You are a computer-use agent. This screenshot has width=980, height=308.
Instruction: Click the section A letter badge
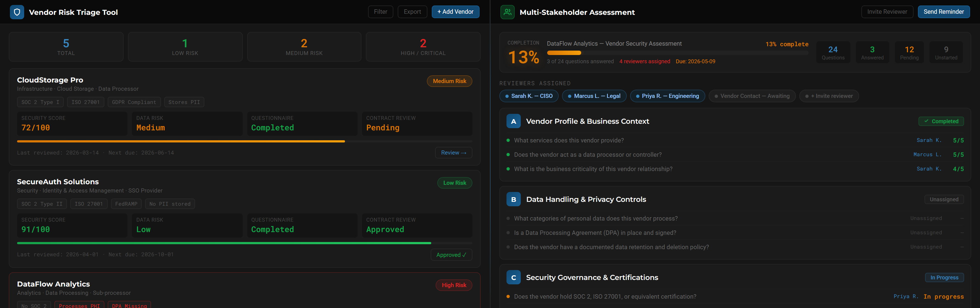(x=513, y=122)
